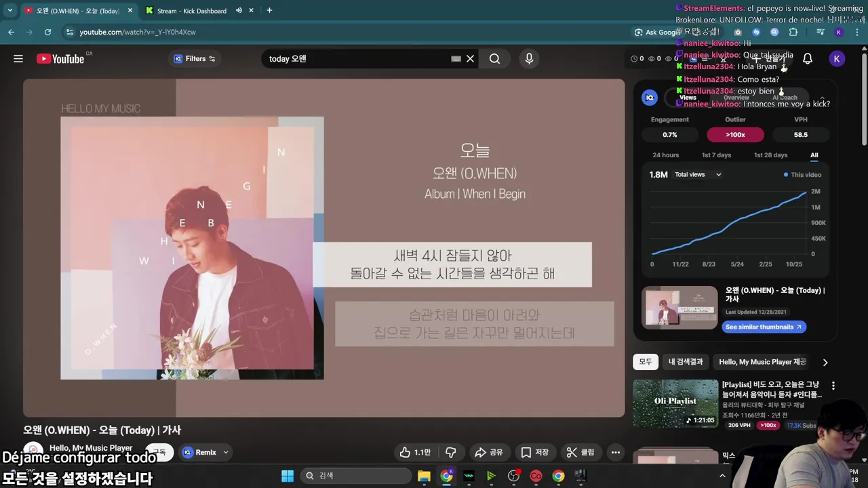
Task: Open the YouTube hamburger guide menu
Action: pos(18,59)
